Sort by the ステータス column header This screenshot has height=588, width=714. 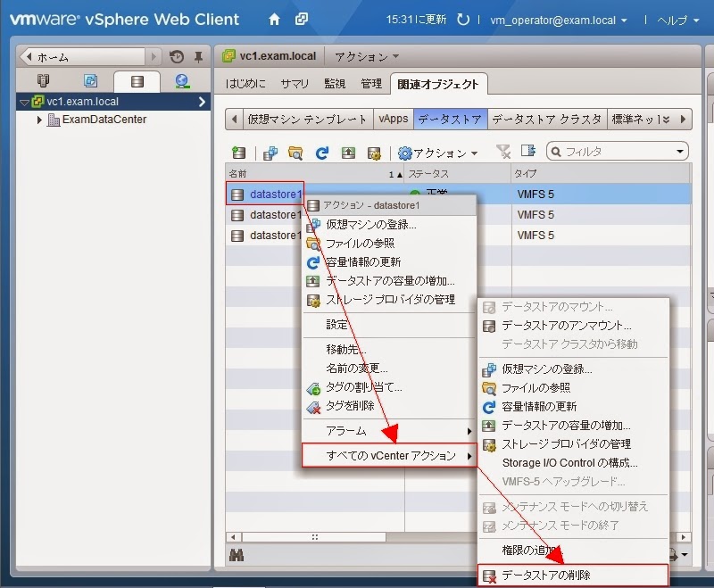point(458,174)
